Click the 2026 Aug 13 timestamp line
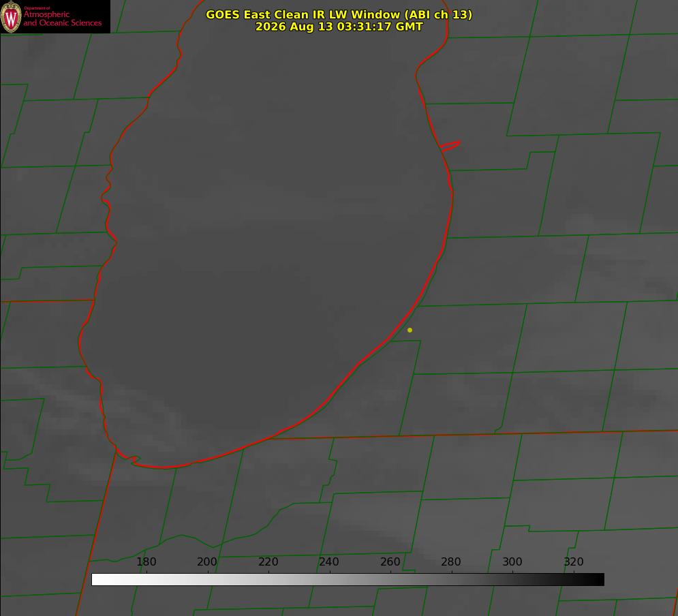678x616 pixels. click(339, 27)
